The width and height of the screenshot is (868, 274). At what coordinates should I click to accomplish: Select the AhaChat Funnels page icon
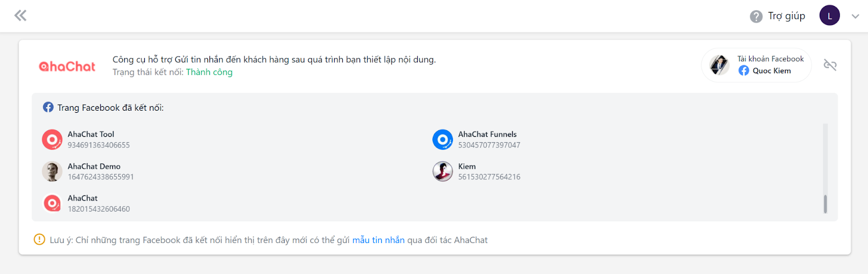pos(443,139)
